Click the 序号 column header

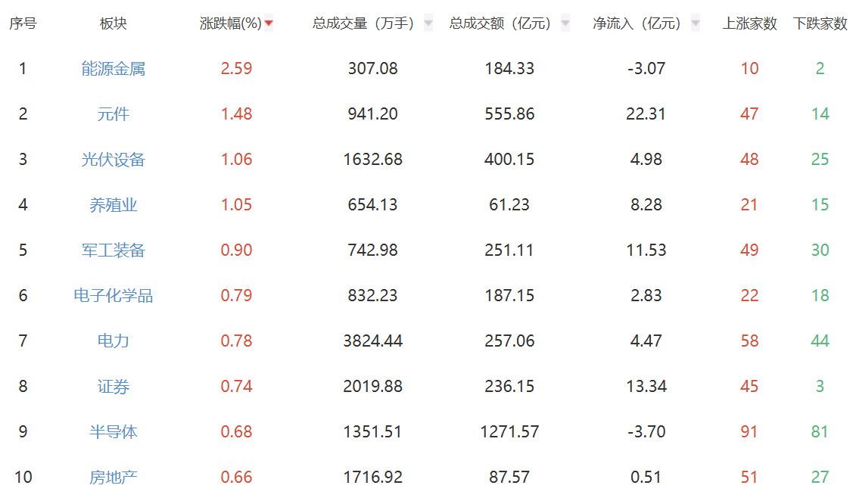pyautogui.click(x=23, y=23)
